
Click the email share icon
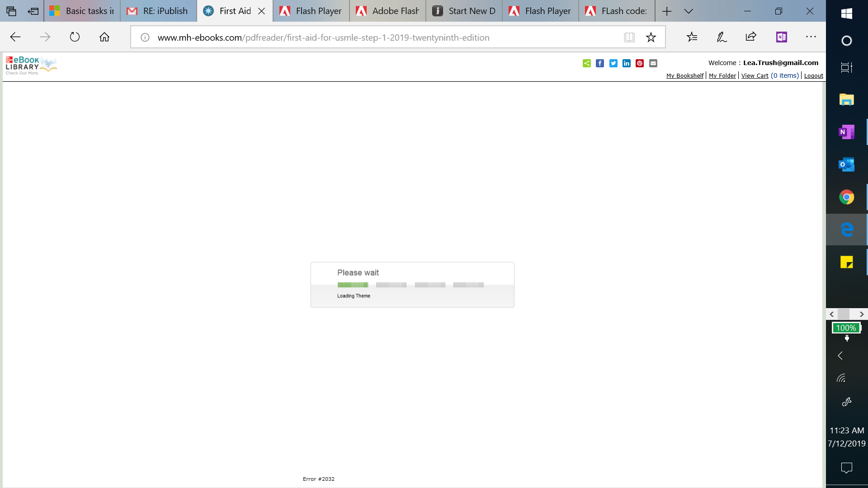click(x=653, y=63)
